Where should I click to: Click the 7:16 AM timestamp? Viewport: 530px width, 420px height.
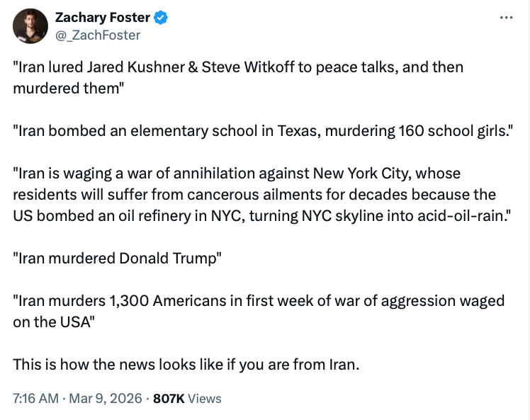(x=35, y=399)
